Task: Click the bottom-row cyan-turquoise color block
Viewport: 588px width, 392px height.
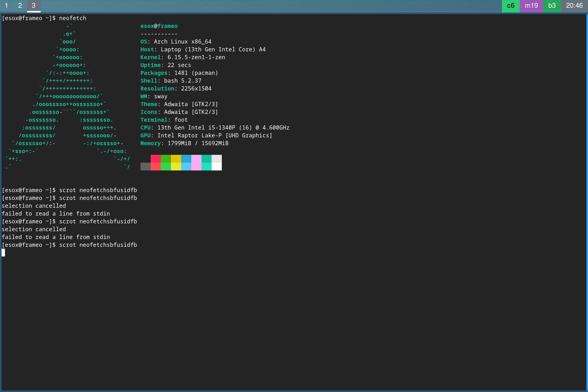Action: [206, 167]
